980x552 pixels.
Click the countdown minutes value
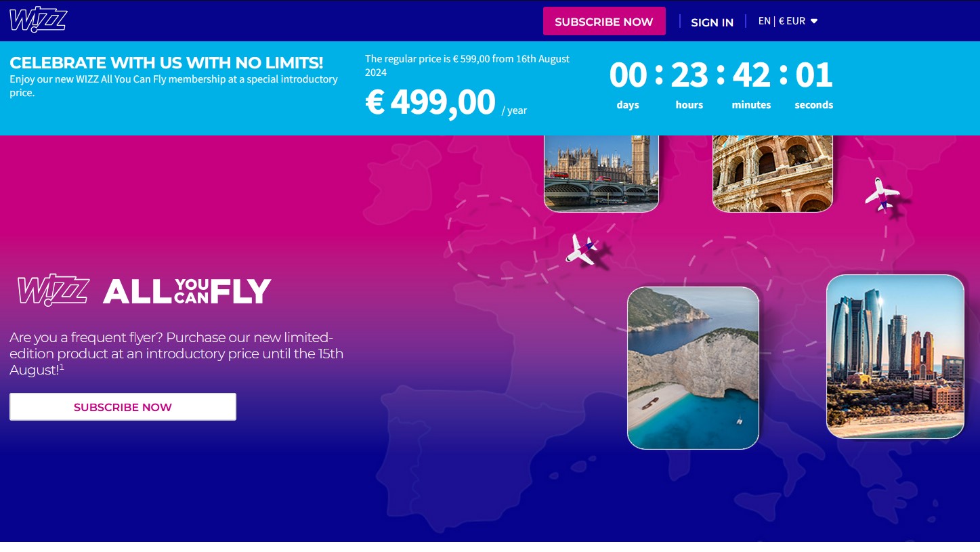(x=751, y=75)
